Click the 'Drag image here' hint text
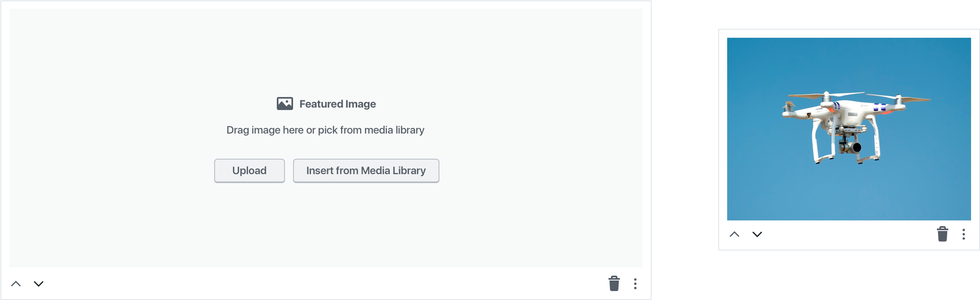 click(325, 130)
